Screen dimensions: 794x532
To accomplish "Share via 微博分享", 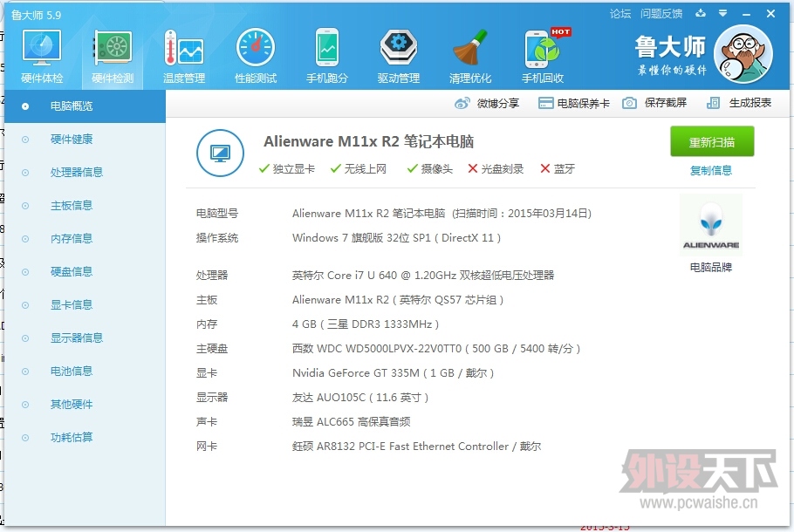I will 487,103.
